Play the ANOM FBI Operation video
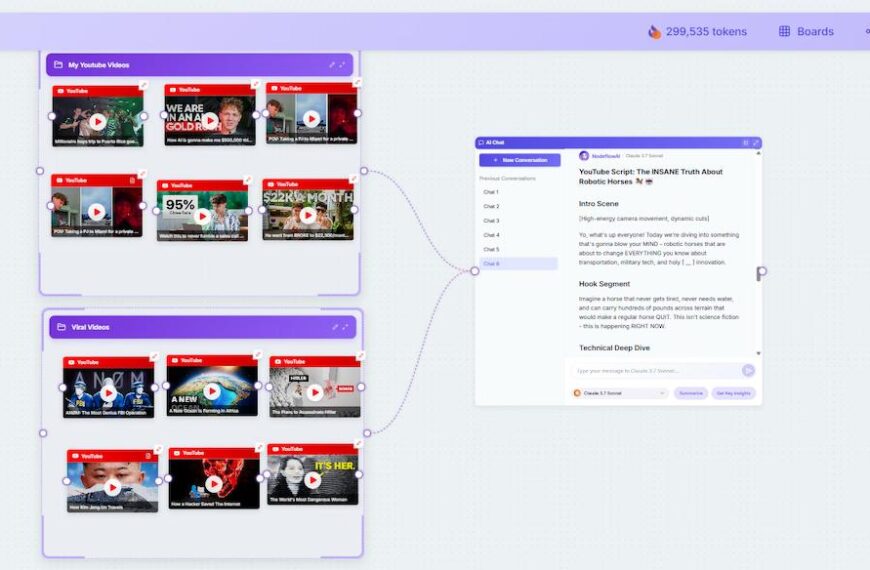 [x=108, y=393]
